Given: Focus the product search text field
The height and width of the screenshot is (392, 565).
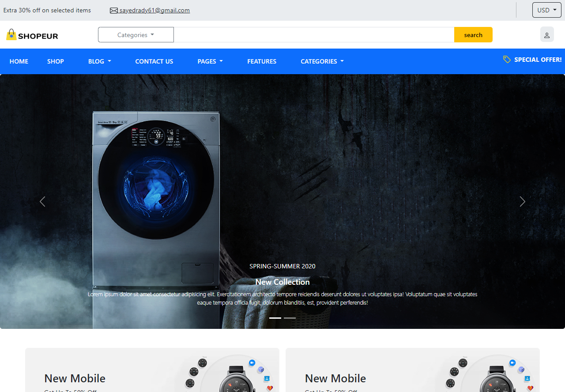Looking at the screenshot, I should click(314, 35).
